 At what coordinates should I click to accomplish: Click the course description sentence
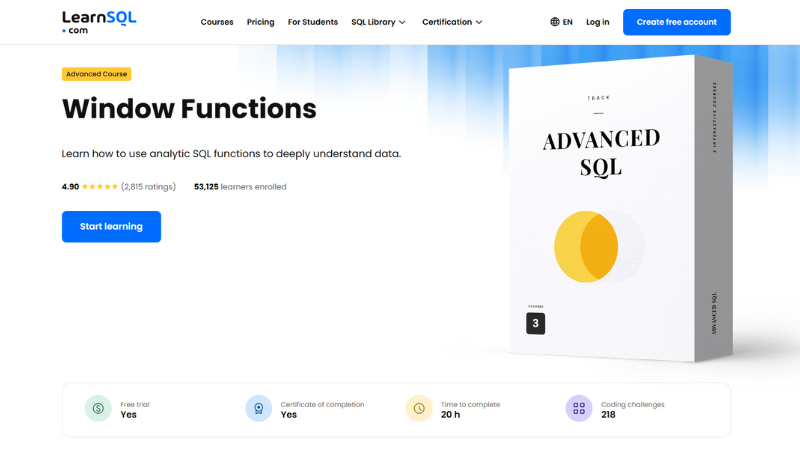click(x=231, y=154)
